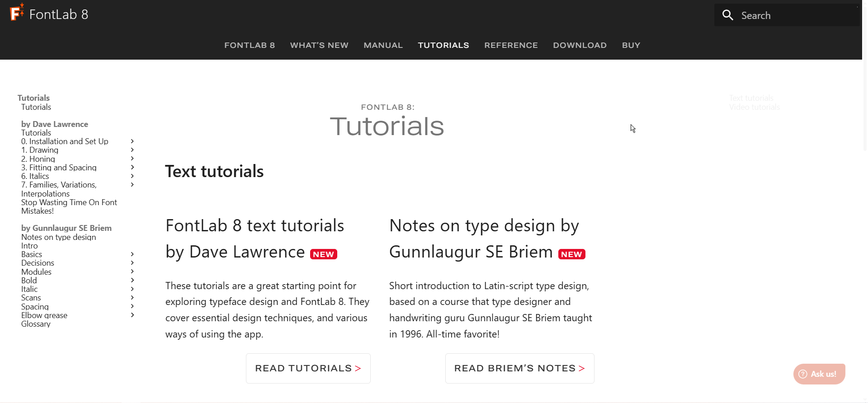Open the REFERENCE nav item
This screenshot has height=403, width=868.
(511, 45)
